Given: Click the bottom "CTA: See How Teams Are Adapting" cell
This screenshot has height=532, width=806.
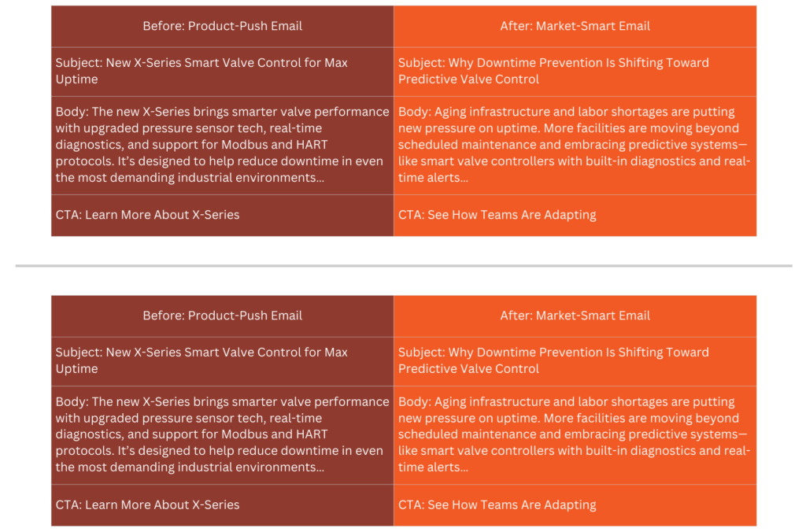Looking at the screenshot, I should point(575,504).
